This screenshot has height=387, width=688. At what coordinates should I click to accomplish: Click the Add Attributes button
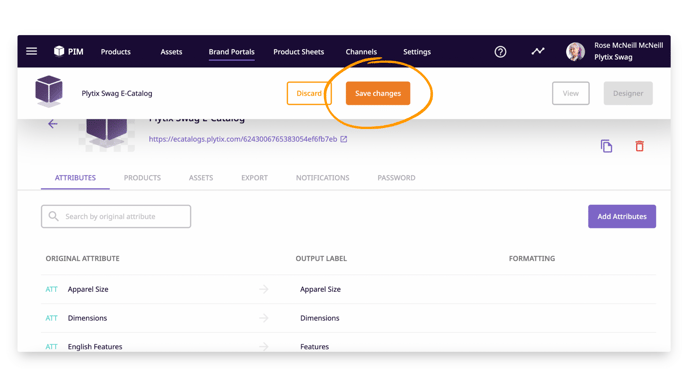(x=622, y=216)
